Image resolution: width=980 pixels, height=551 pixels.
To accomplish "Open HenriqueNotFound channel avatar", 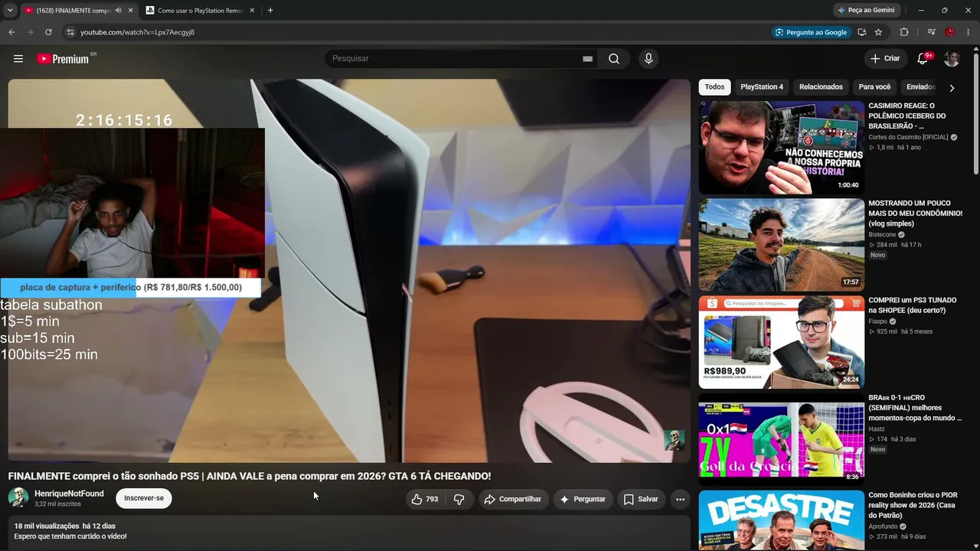I will 18,497.
